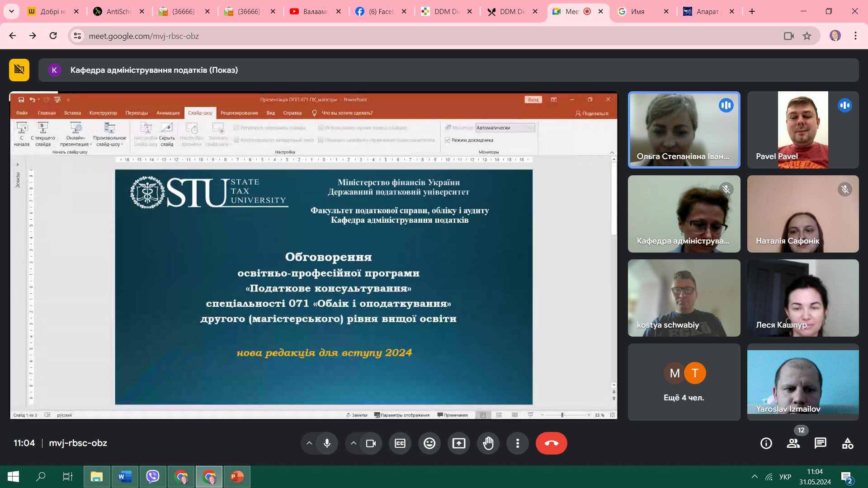
Task: Click the presenter avatar K
Action: coord(54,70)
